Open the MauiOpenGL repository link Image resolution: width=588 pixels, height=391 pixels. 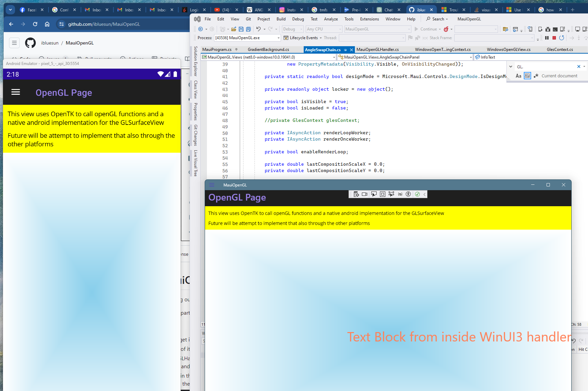click(80, 43)
